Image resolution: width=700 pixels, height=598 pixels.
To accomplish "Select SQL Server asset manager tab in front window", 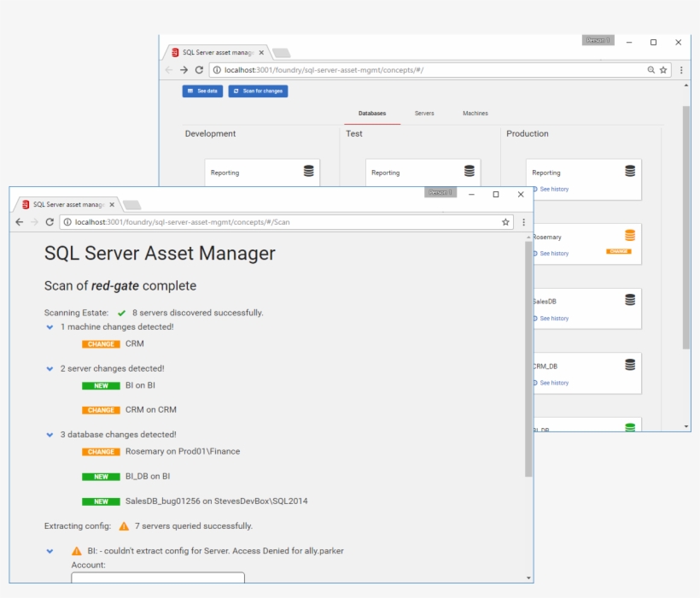I will 68,204.
